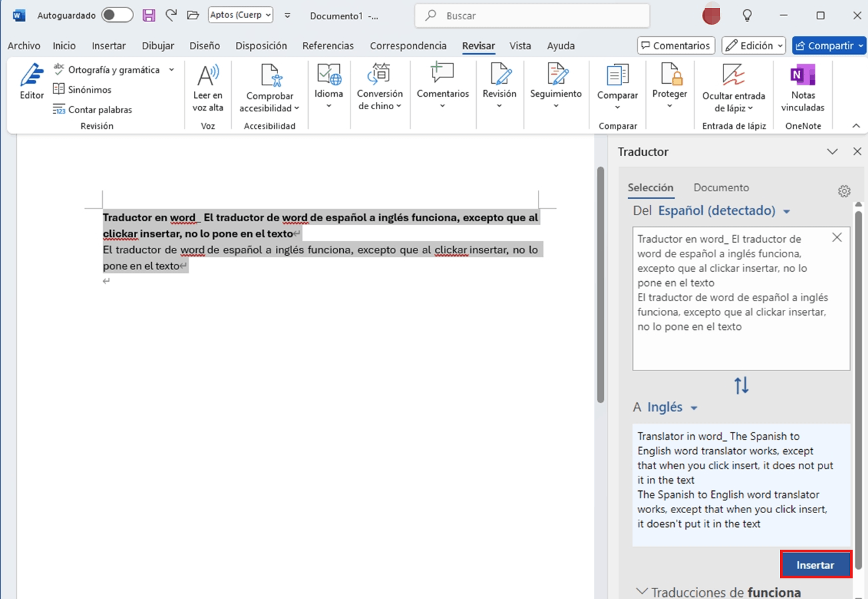Open the Idioma language tool
868x599 pixels.
(329, 87)
